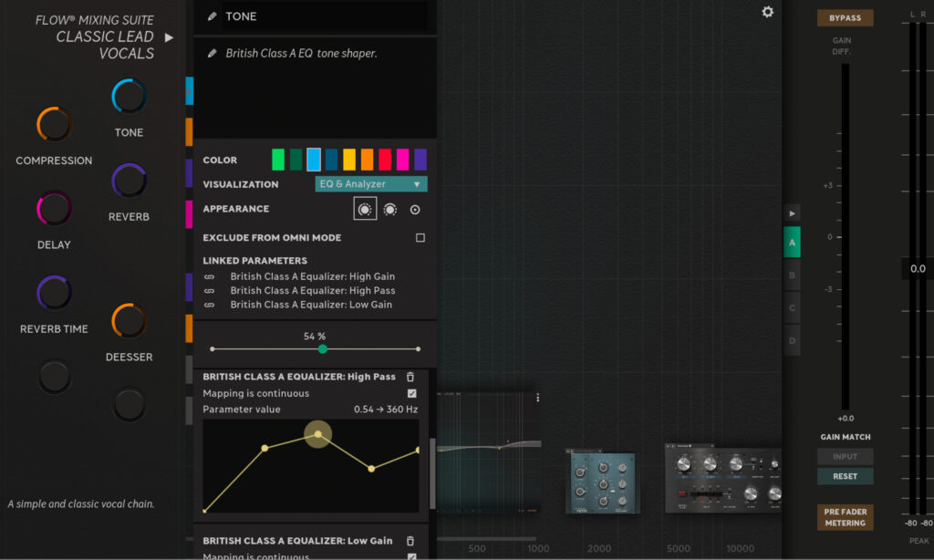
Task: Pick the magenta color swatch
Action: [x=402, y=160]
